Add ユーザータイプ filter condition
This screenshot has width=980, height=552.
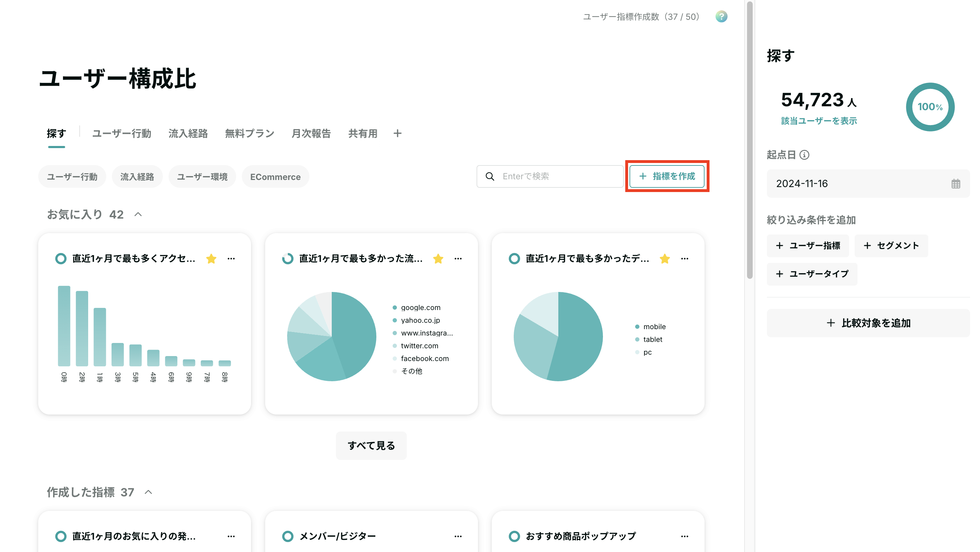(812, 274)
